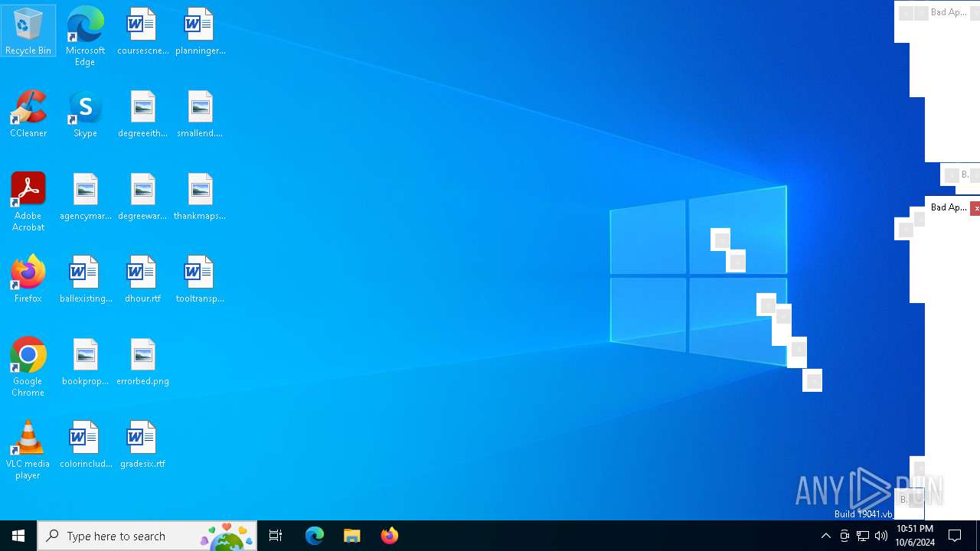Select the coursescne Word document icon
Viewport: 980px width, 551px height.
click(142, 31)
